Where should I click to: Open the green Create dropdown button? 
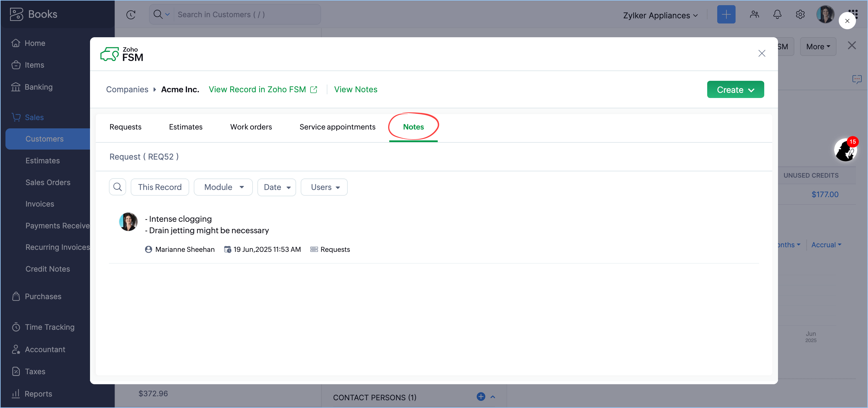pos(735,90)
